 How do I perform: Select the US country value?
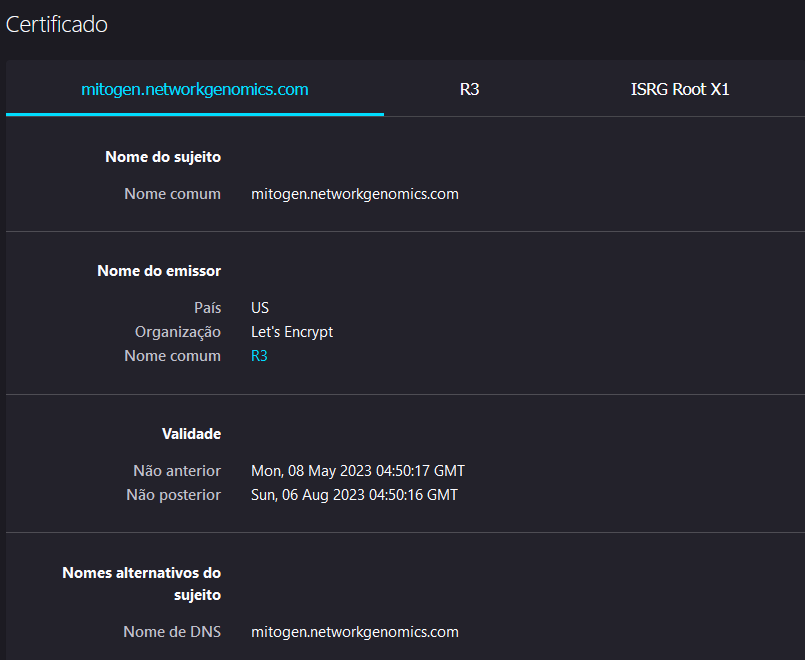pos(259,307)
